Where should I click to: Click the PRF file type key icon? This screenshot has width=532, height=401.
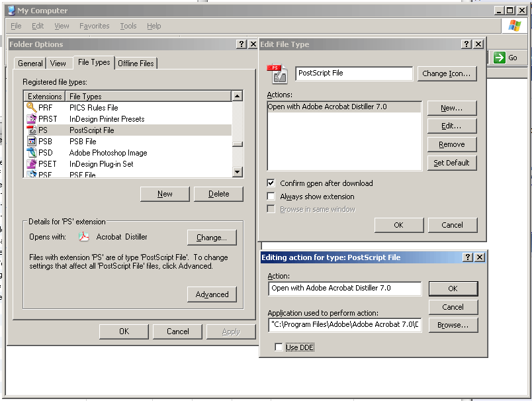32,108
